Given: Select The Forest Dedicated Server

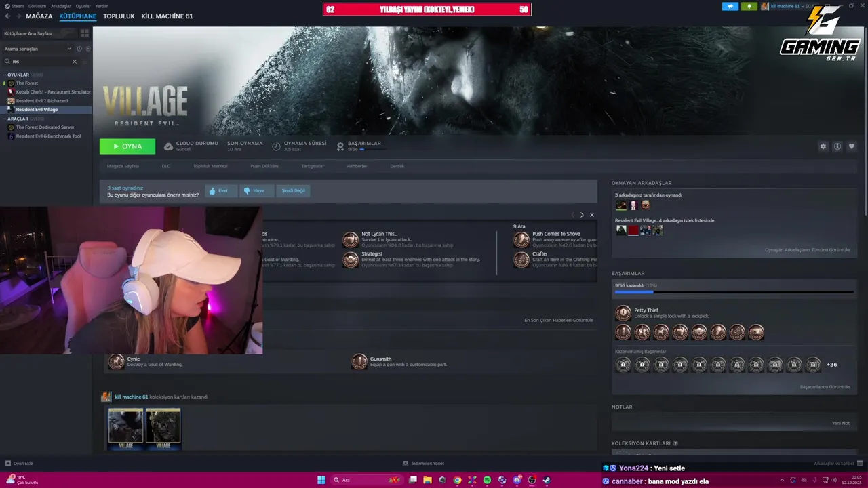Looking at the screenshot, I should (x=46, y=127).
